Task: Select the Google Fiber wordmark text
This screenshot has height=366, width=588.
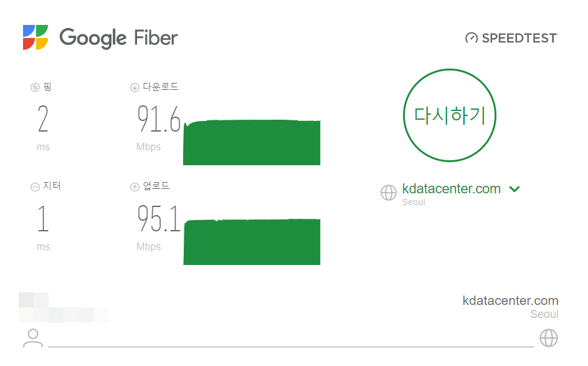Action: [118, 37]
